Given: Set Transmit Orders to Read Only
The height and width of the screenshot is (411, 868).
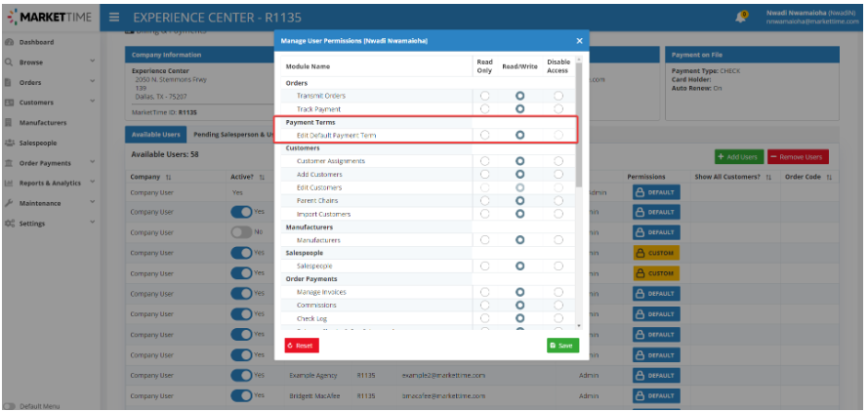Looking at the screenshot, I should 485,96.
